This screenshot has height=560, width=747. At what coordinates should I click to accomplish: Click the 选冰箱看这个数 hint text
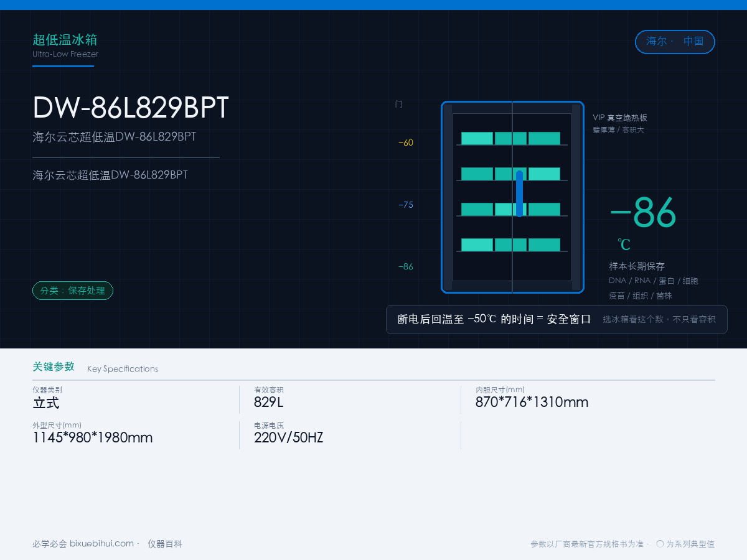(x=659, y=319)
